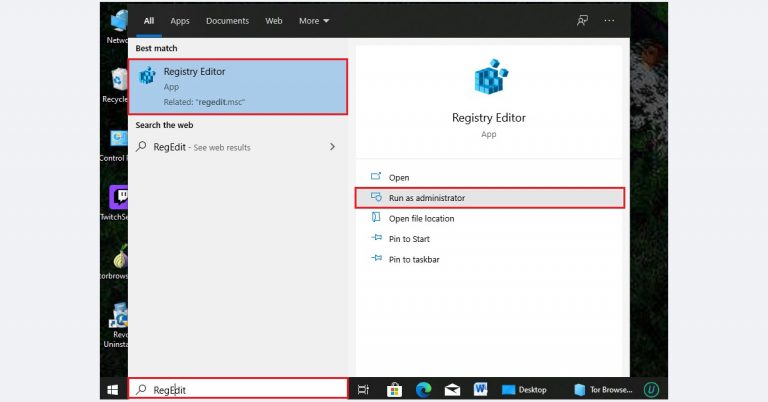Image resolution: width=768 pixels, height=402 pixels.
Task: Open Word from the taskbar
Action: [x=481, y=390]
